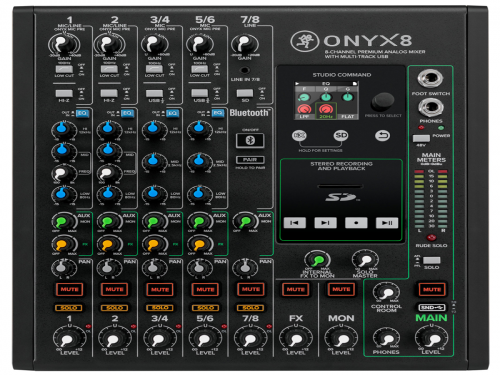Toggle the channel 1 LOW CUT switch
Screen dimensions: 500x375
pos(64,69)
